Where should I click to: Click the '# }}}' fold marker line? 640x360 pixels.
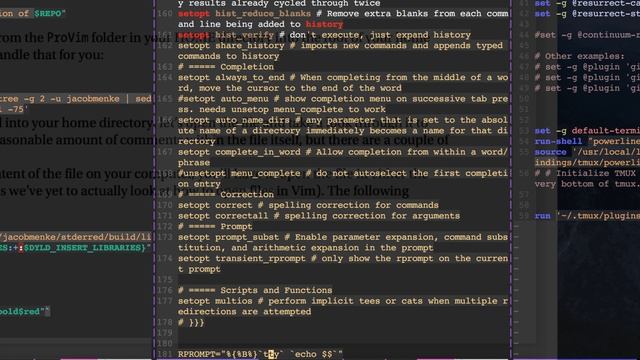pos(191,322)
